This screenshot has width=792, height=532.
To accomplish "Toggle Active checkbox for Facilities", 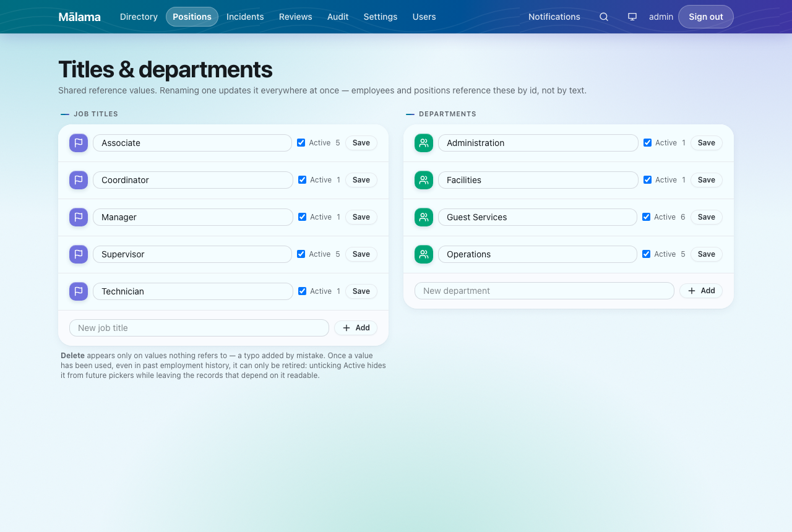I will click(648, 180).
